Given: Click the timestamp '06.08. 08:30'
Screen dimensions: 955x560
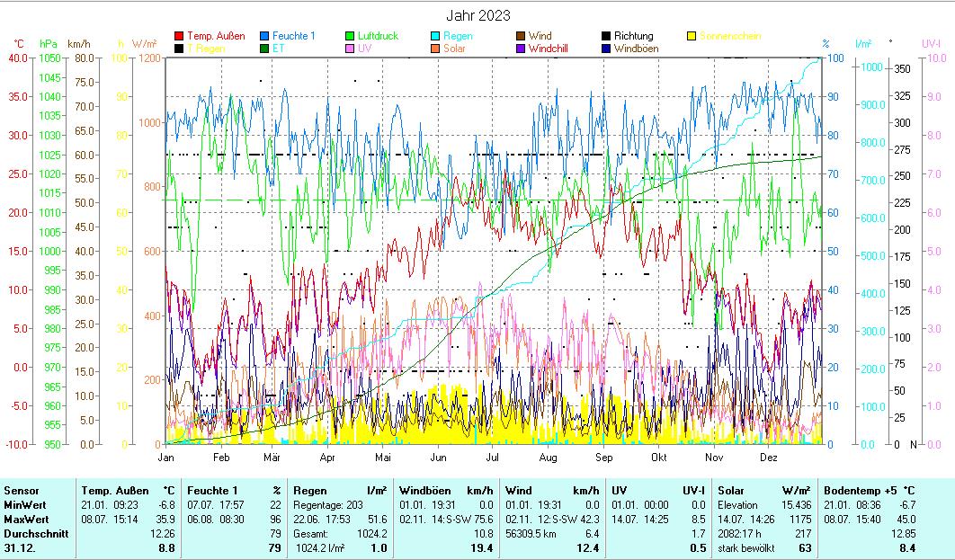Looking at the screenshot, I should (216, 520).
